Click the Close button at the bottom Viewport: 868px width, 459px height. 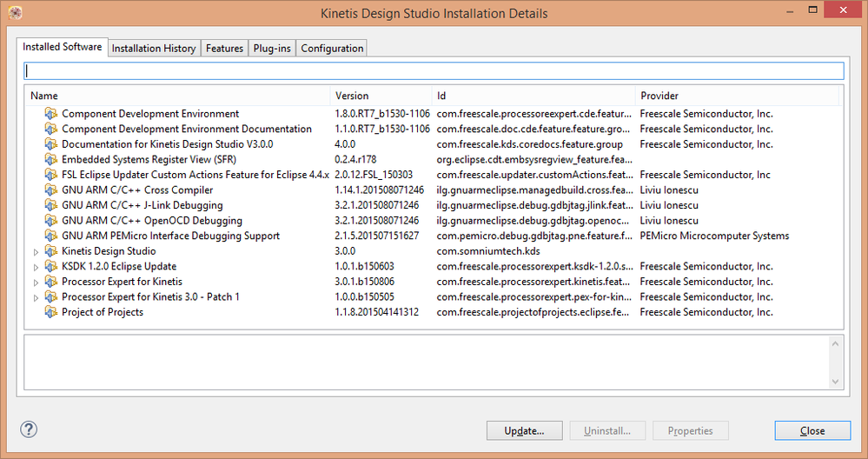coord(812,430)
